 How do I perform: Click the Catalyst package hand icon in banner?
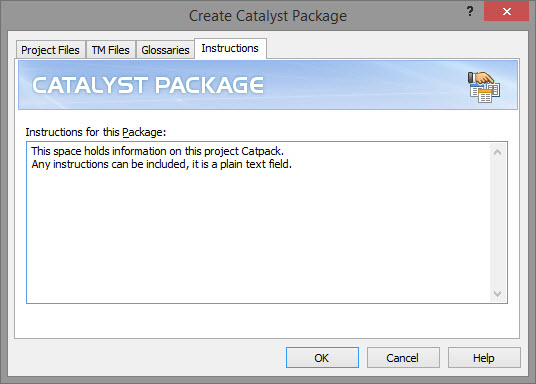[484, 87]
